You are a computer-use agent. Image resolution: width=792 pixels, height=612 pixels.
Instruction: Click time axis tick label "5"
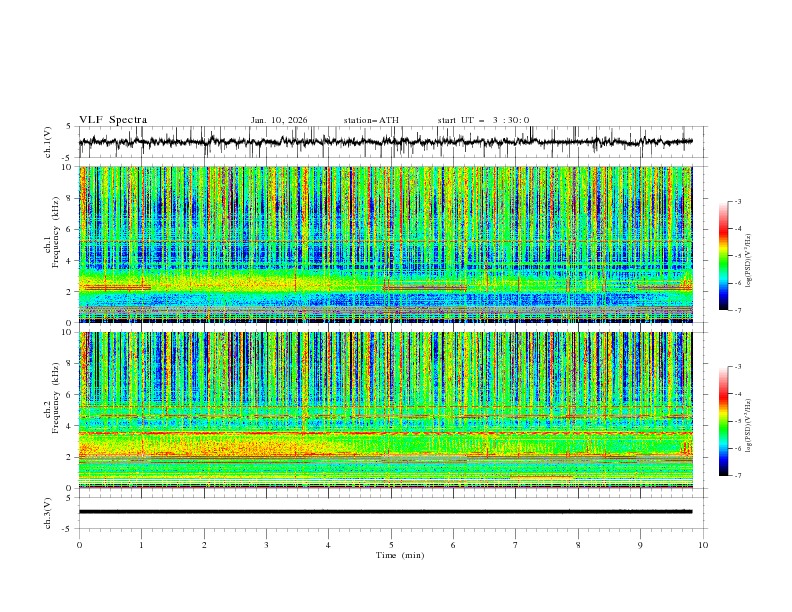click(391, 545)
